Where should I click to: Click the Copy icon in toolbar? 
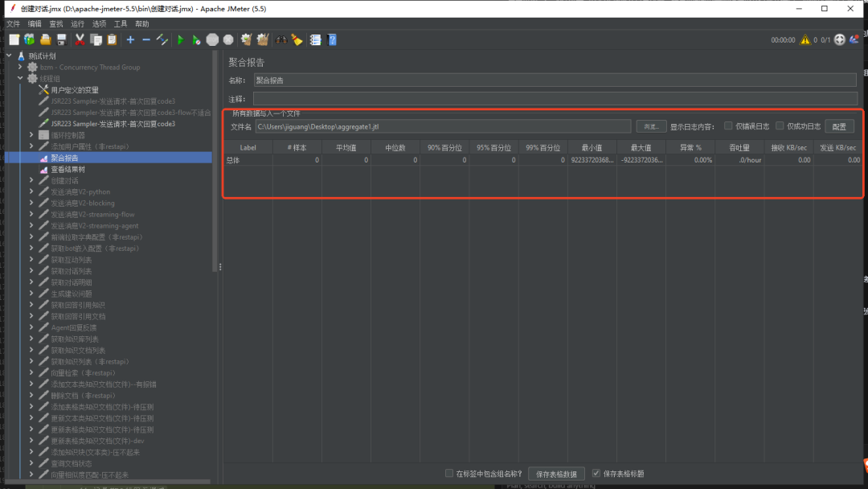pyautogui.click(x=96, y=39)
